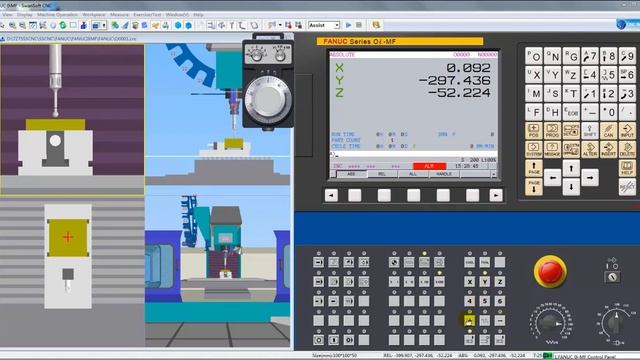This screenshot has width=640, height=360.
Task: Toggle the key protect switch
Action: (612, 277)
